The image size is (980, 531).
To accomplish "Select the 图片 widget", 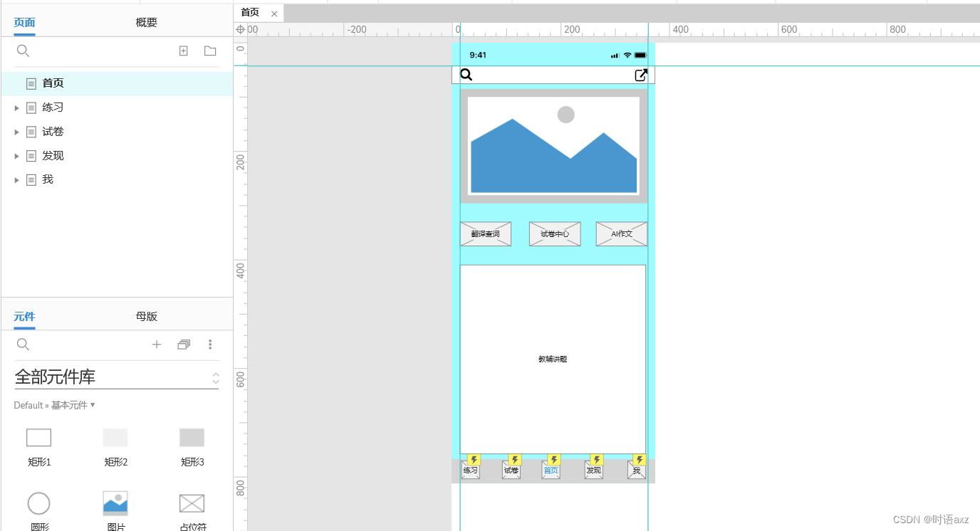I will [x=115, y=510].
